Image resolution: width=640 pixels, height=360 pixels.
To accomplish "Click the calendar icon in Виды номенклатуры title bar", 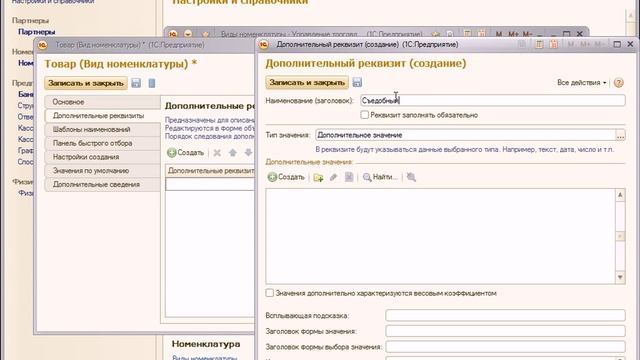I will 482,34.
